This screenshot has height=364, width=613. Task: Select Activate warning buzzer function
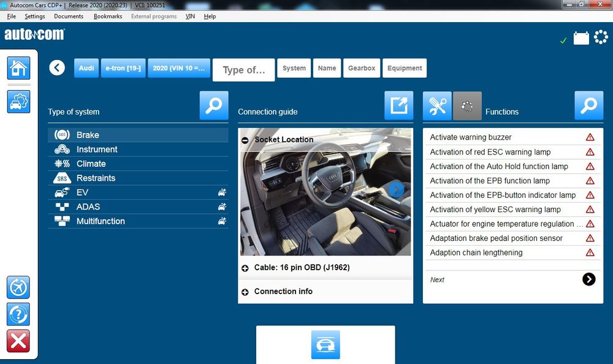pos(512,137)
